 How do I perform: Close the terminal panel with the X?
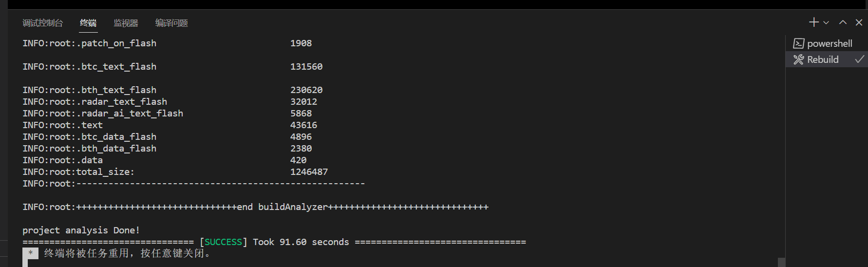coord(859,22)
